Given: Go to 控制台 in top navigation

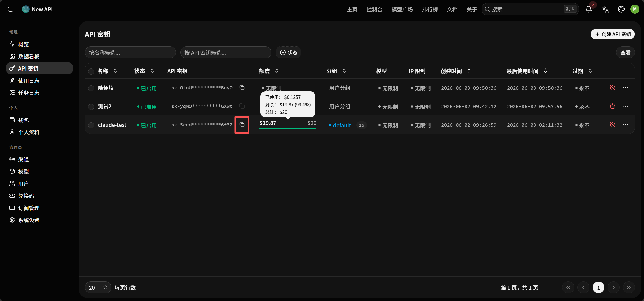Looking at the screenshot, I should click(x=374, y=9).
